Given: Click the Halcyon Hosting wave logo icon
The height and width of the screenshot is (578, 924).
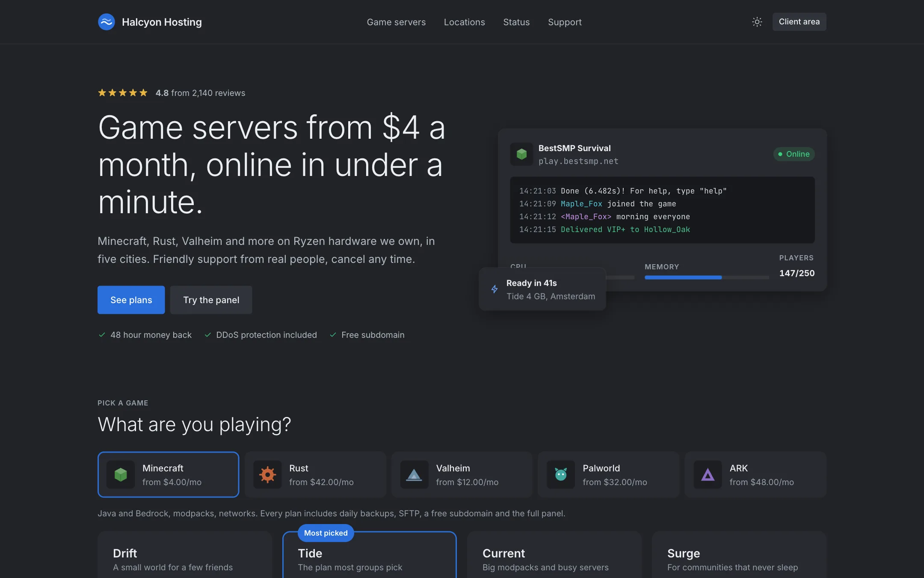Looking at the screenshot, I should tap(107, 22).
